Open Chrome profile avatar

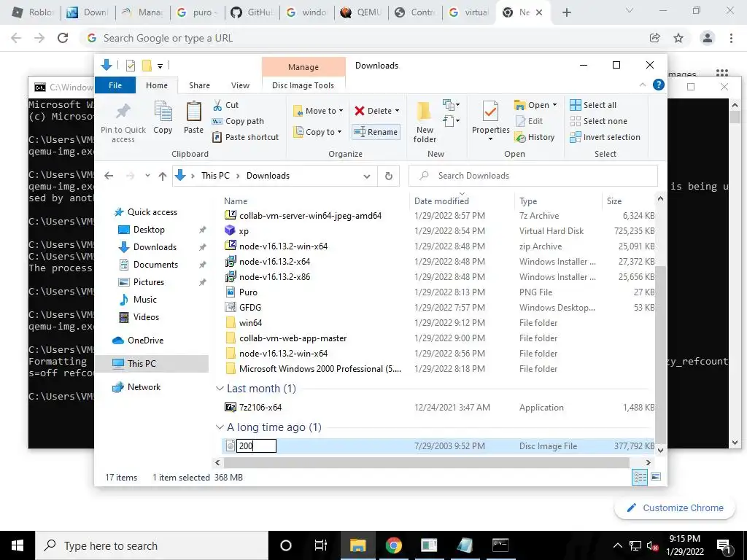click(708, 38)
